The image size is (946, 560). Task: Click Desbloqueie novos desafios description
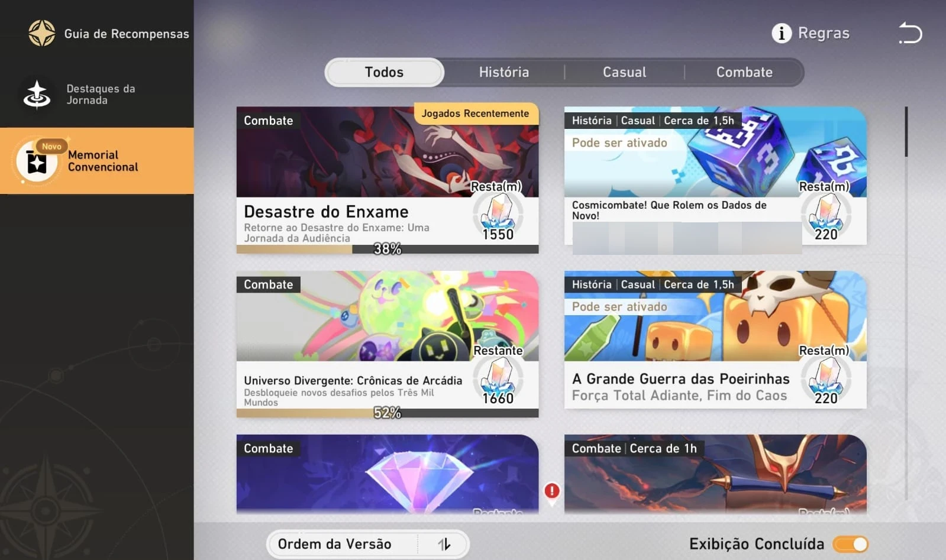pyautogui.click(x=339, y=397)
